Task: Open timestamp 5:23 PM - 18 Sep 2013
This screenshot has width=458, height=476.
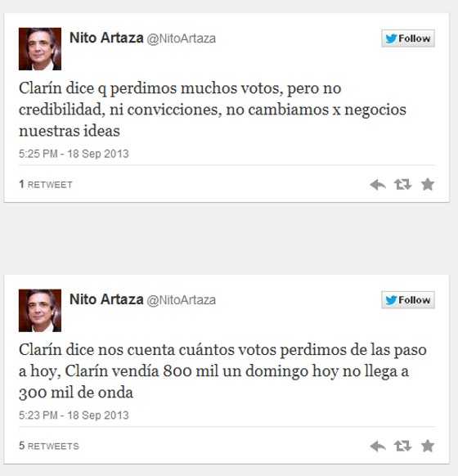Action: point(74,415)
